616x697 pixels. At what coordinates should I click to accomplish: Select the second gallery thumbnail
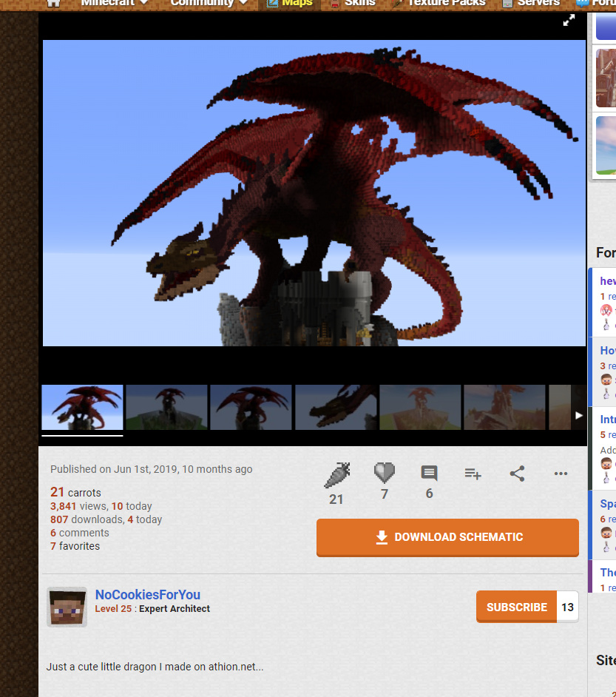tap(166, 407)
